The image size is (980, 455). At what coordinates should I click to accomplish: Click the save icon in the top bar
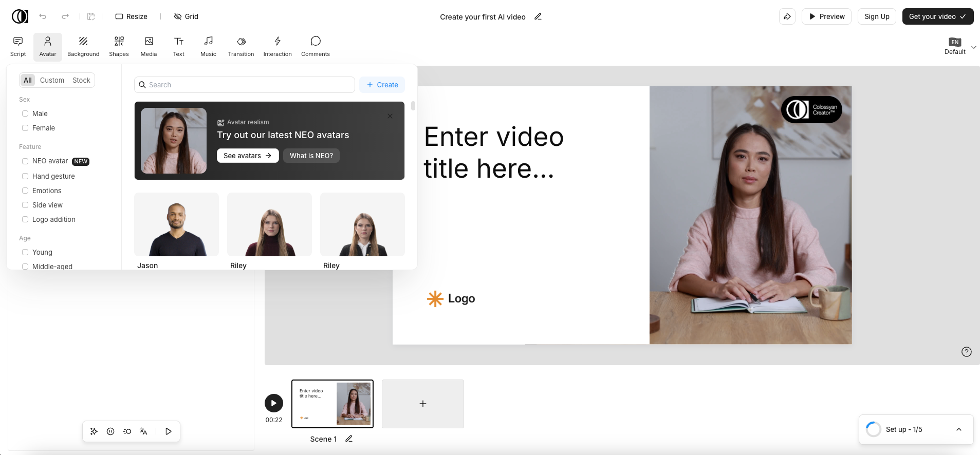(x=91, y=16)
